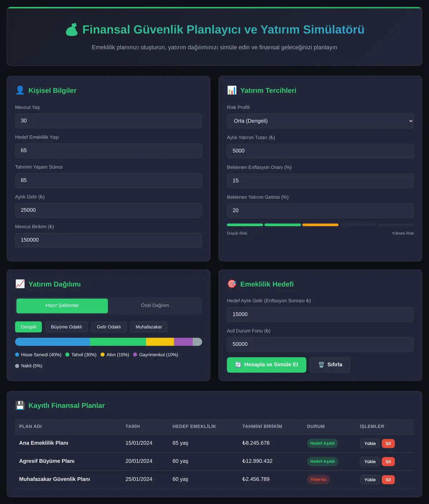Image resolution: width=429 pixels, height=504 pixels.
Task: Click the yellow Altın allocation segment
Action: click(160, 342)
